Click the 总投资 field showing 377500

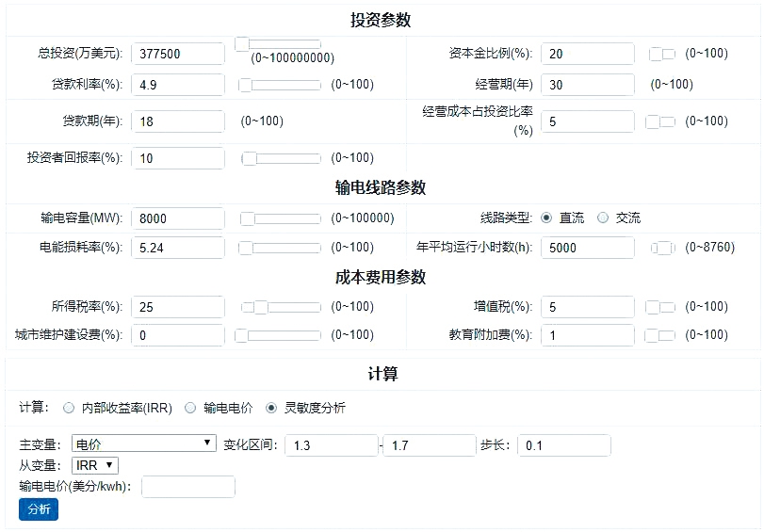click(x=178, y=54)
